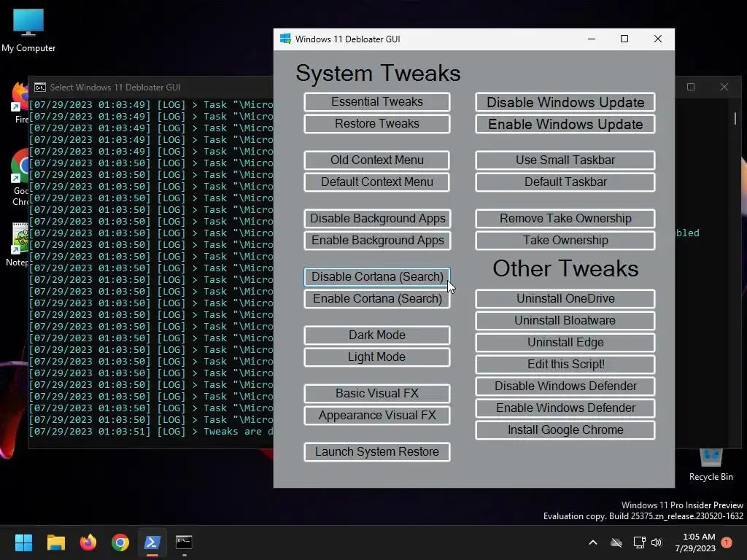This screenshot has width=747, height=560.
Task: Apply Basic Visual FX
Action: point(377,394)
